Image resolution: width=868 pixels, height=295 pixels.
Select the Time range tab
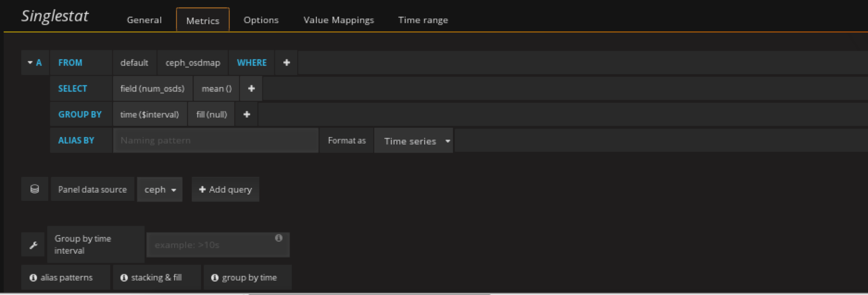click(423, 20)
